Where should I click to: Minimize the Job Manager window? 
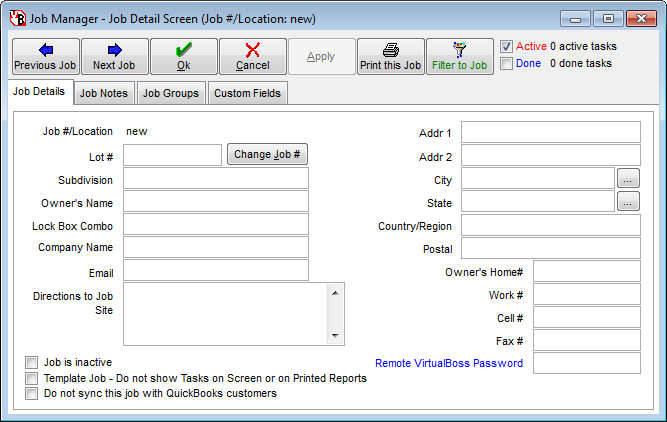575,19
